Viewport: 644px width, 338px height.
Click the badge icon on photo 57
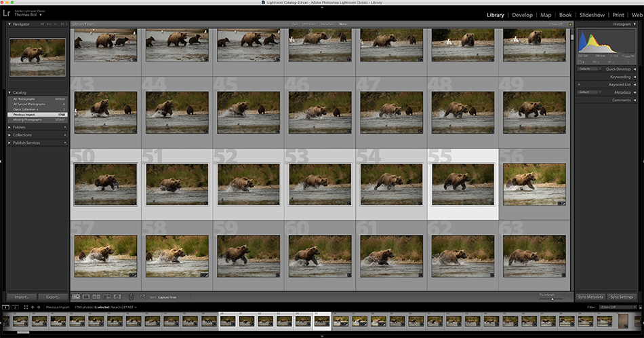tap(133, 275)
